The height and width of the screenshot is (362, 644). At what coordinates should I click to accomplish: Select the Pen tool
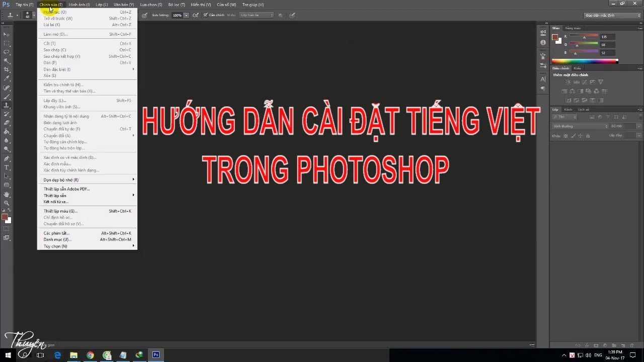[7, 158]
